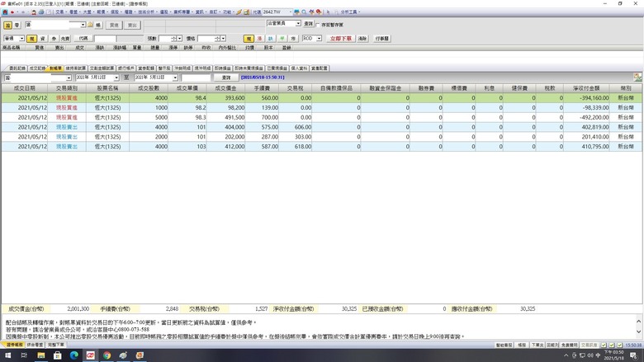Open the start date picker dropdown
Screen dimensions: 644x362
116,78
